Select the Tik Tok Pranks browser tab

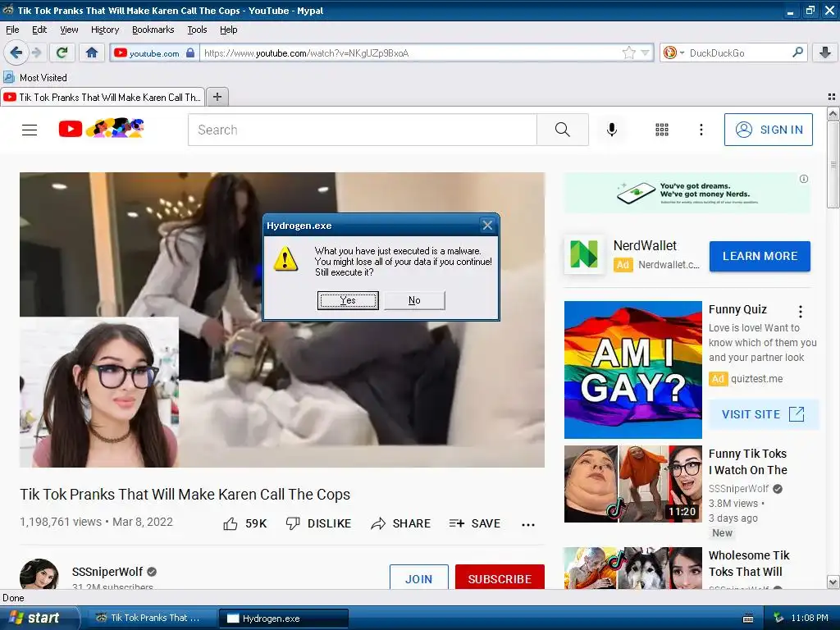click(x=103, y=97)
